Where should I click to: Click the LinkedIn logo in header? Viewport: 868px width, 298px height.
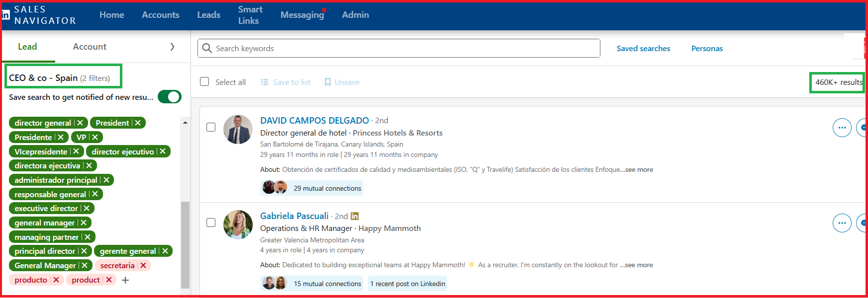click(5, 15)
